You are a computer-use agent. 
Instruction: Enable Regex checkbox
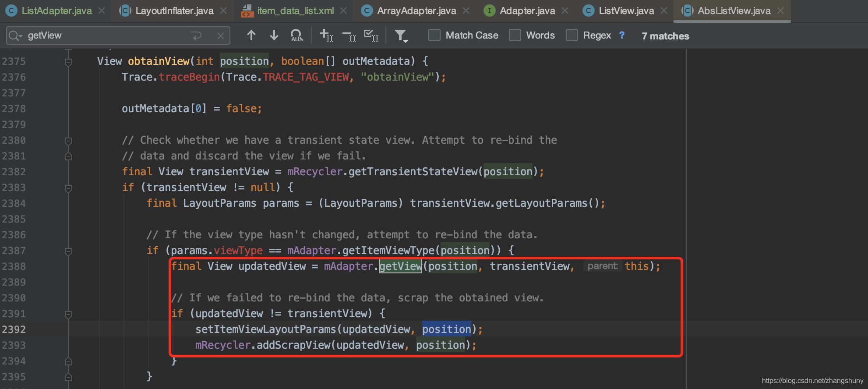(572, 35)
